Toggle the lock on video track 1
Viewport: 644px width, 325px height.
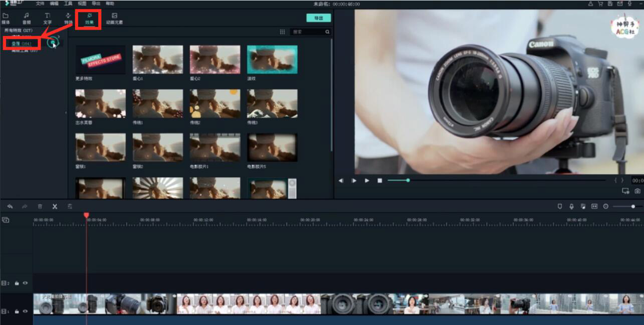point(17,311)
